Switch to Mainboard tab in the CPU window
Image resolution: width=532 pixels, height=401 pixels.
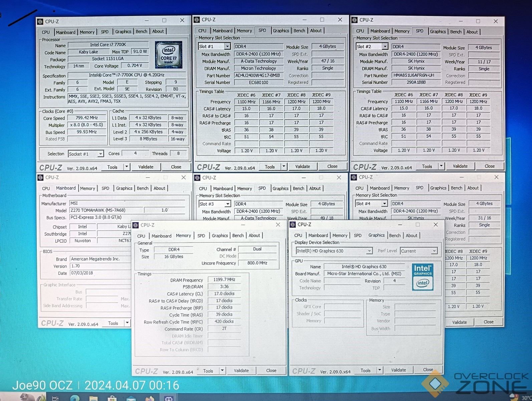tap(65, 32)
